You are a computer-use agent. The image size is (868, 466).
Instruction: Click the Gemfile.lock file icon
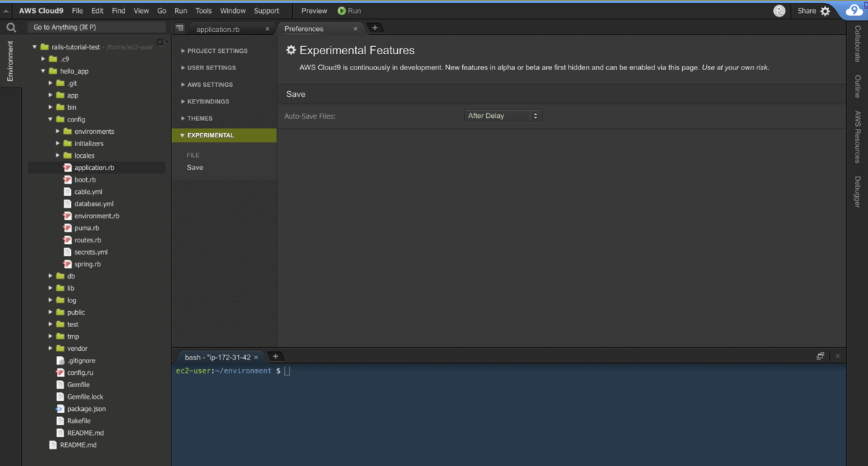point(60,397)
